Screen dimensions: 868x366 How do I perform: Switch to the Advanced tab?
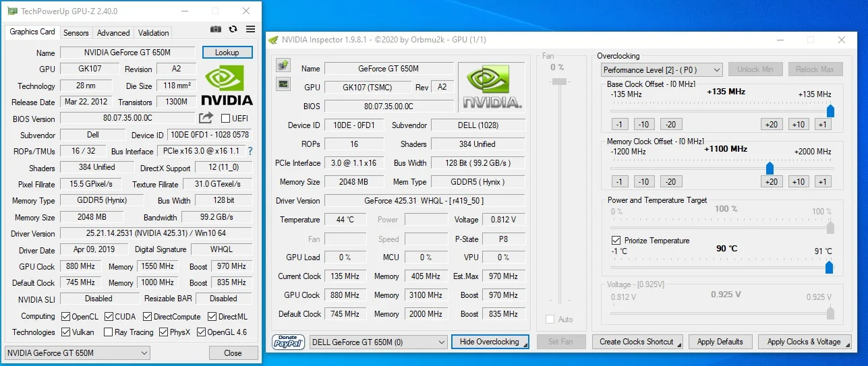[x=113, y=32]
